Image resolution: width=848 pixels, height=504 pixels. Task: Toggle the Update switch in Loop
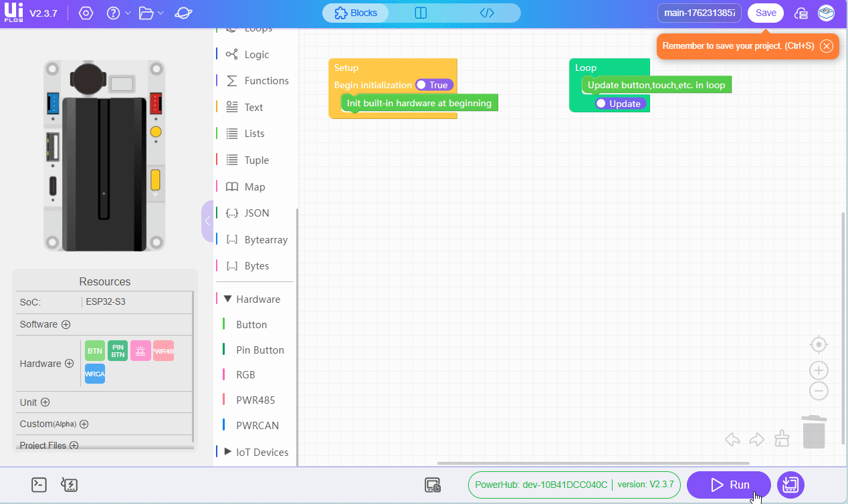[619, 104]
